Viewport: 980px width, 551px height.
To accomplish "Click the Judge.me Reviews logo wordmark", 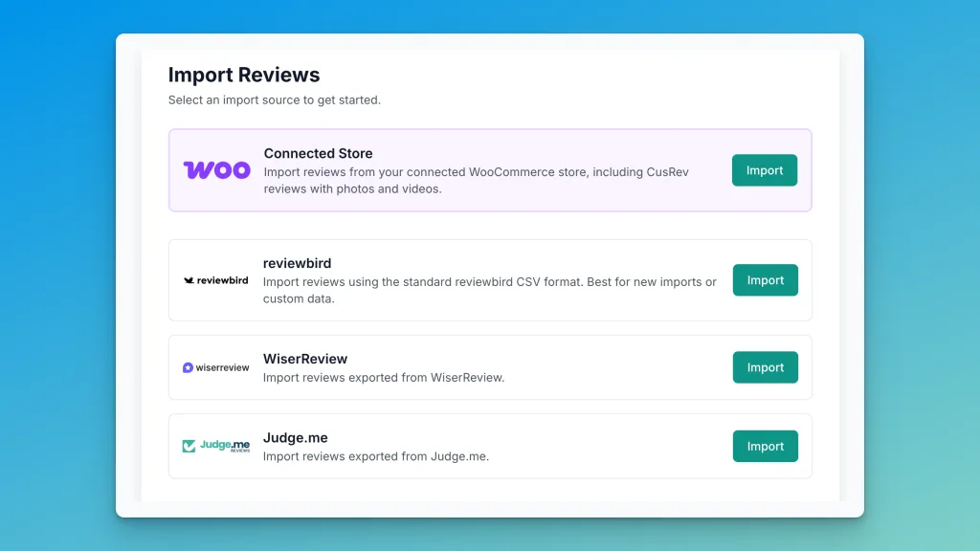I will point(226,445).
